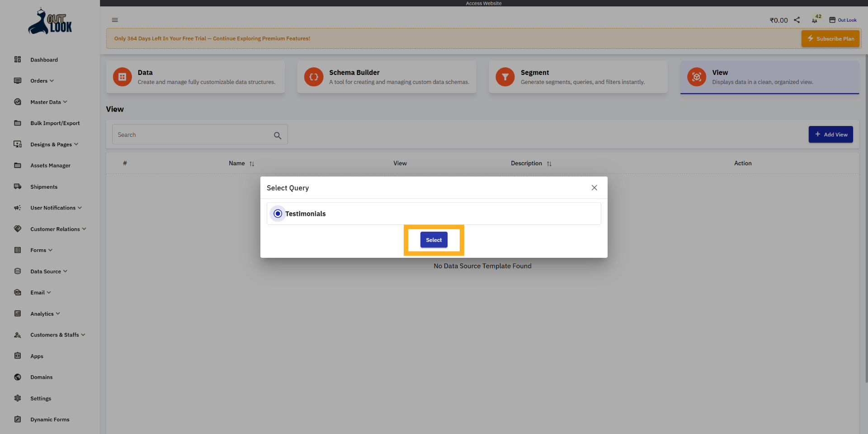This screenshot has width=868, height=434.
Task: Switch to the Dashboard section
Action: point(44,60)
